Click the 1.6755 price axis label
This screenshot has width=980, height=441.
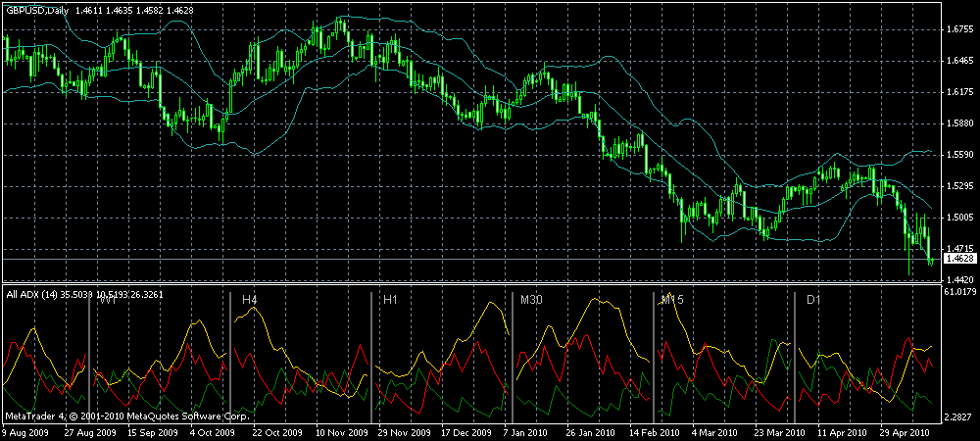coord(959,29)
